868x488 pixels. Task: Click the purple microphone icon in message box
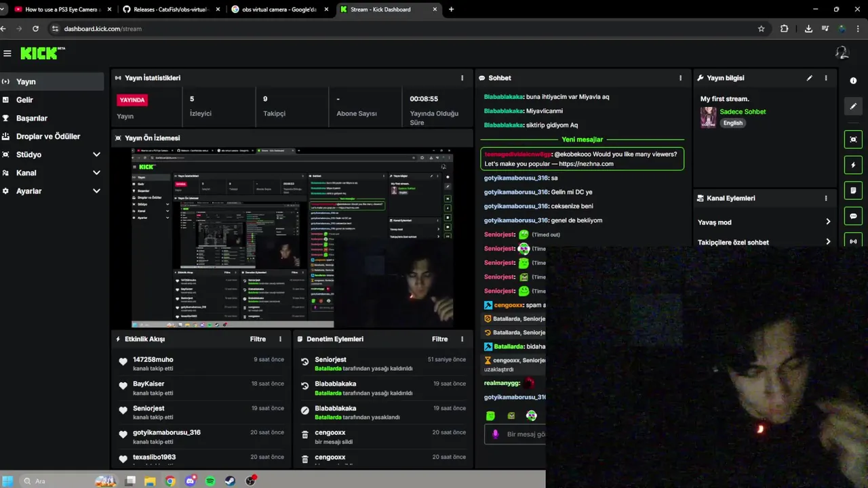coord(495,434)
